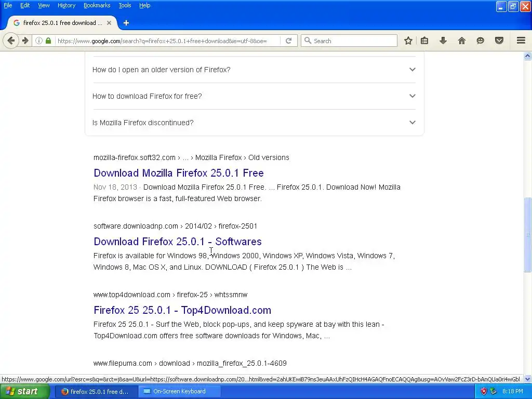Open the Help menu
This screenshot has height=399, width=532.
pyautogui.click(x=144, y=5)
